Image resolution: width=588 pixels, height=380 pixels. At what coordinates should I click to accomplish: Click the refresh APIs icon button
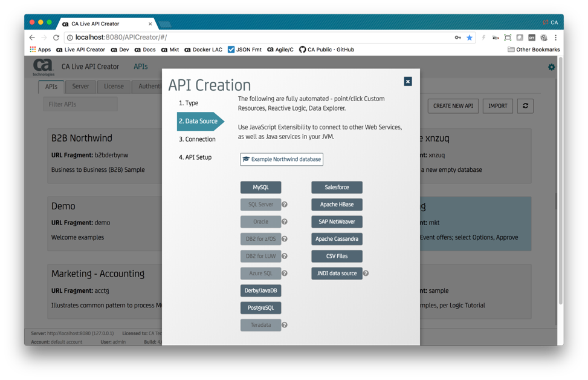(525, 106)
